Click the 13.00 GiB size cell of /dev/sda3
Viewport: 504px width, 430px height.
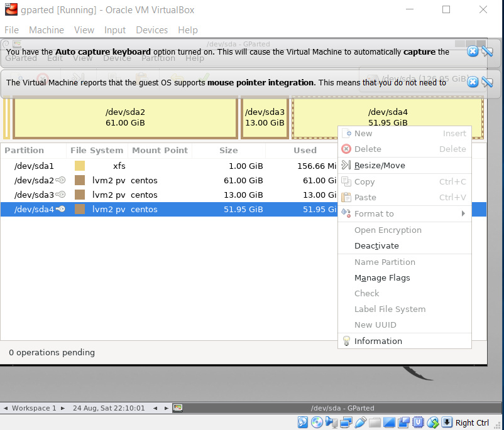point(243,195)
